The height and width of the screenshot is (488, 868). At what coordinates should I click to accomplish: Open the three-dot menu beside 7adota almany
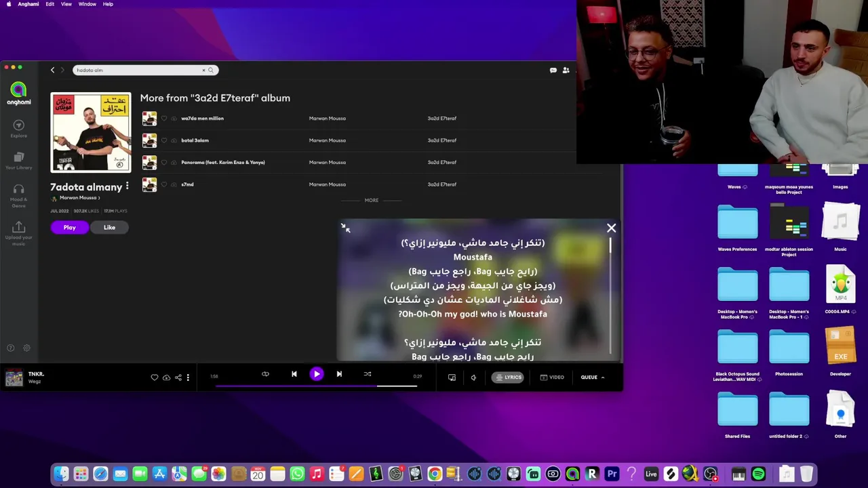[x=127, y=186]
